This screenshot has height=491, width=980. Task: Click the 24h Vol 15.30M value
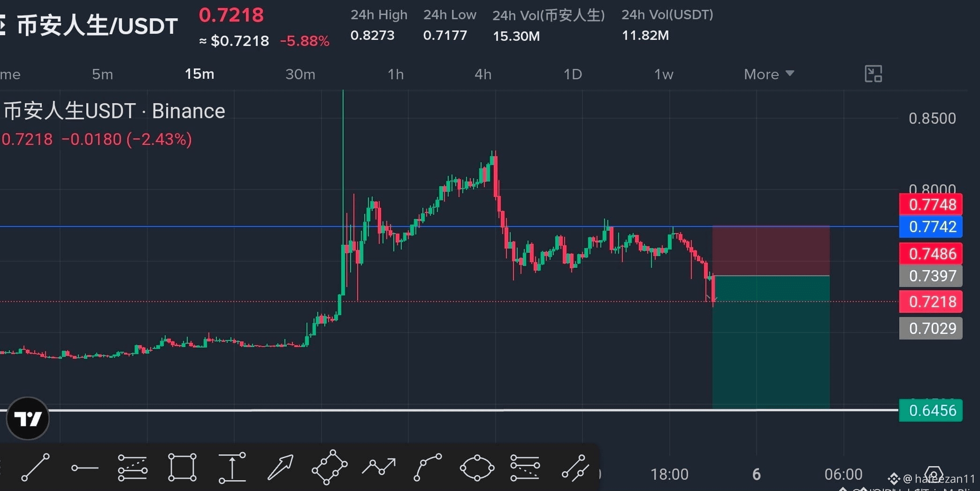tap(516, 36)
